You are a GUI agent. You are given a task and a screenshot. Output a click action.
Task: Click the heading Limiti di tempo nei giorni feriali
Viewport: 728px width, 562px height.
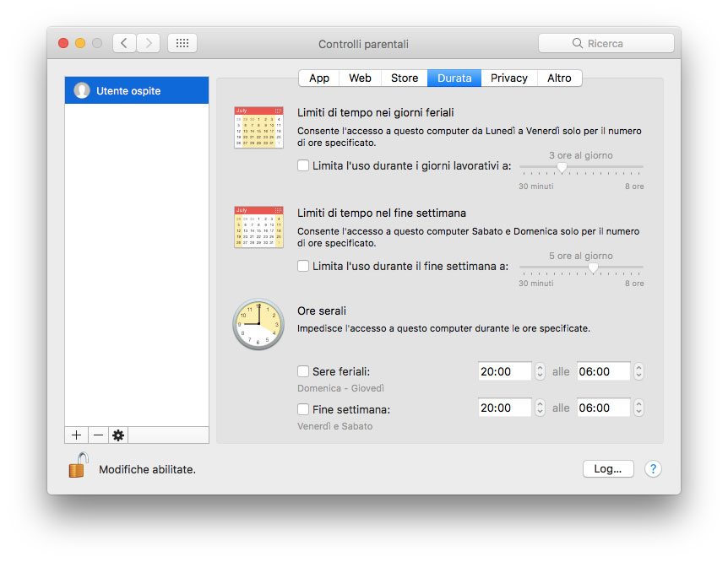pyautogui.click(x=375, y=113)
